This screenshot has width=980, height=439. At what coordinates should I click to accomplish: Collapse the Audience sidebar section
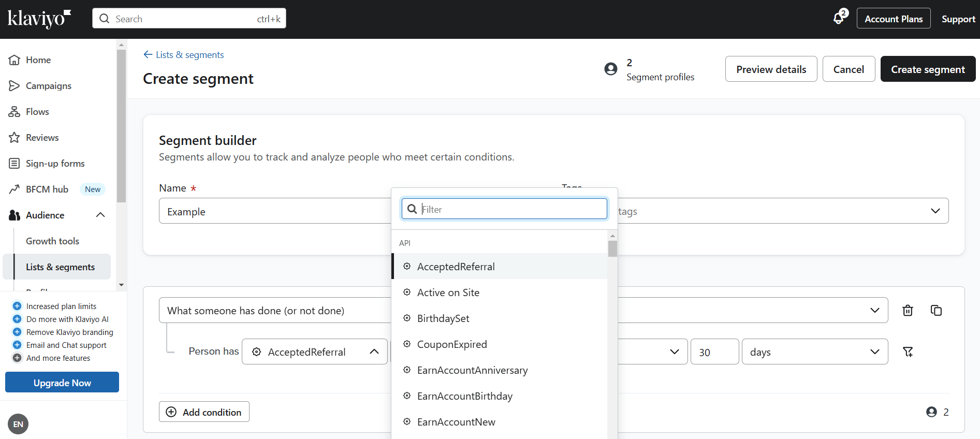click(100, 215)
